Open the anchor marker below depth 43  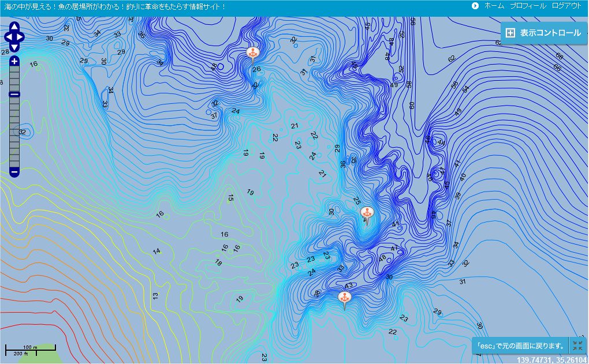[345, 300]
